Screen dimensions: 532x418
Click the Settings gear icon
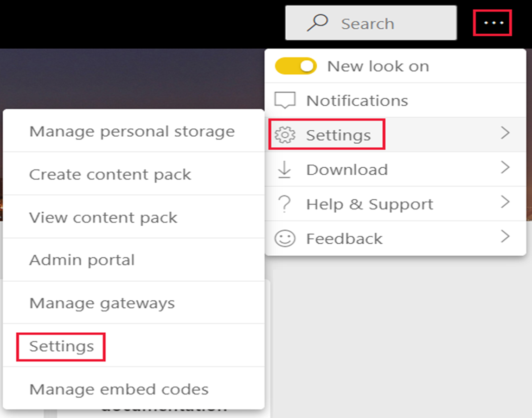(x=285, y=135)
